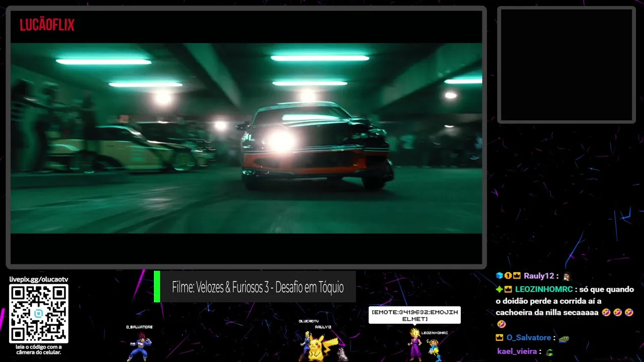644x362 pixels.
Task: Open LEOZINHOMRC username in chat
Action: [544, 290]
